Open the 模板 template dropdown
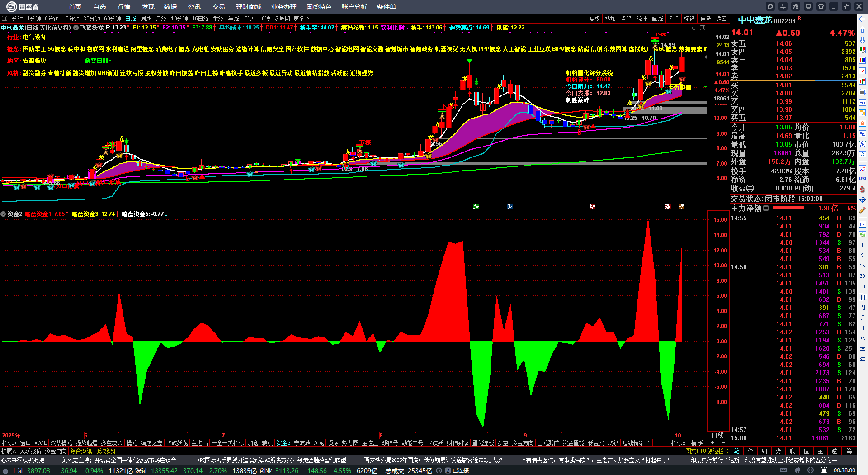Image resolution: width=868 pixels, height=475 pixels. [x=697, y=443]
